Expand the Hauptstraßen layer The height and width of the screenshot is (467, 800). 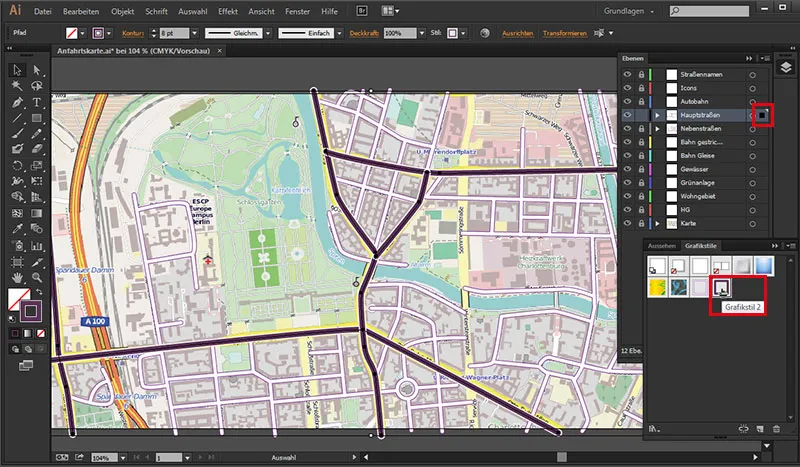[657, 116]
